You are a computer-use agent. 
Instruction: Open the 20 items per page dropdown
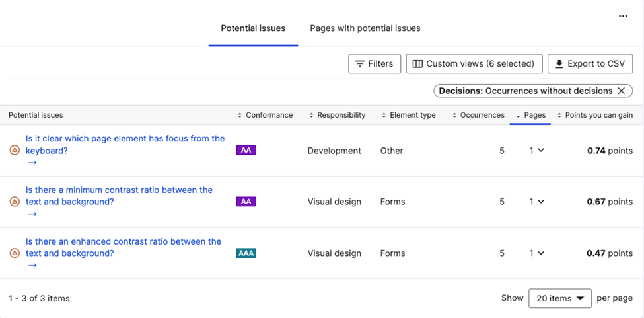[560, 298]
